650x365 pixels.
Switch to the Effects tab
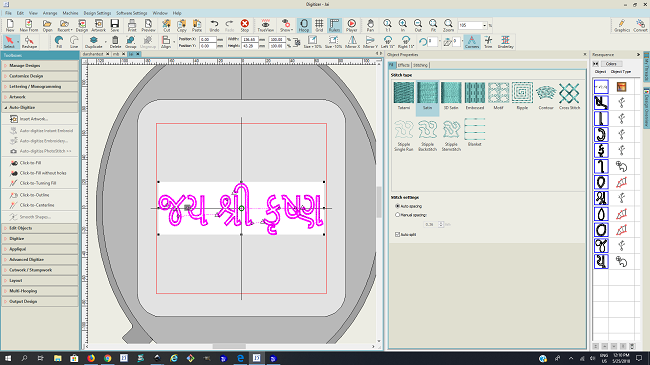(x=404, y=65)
